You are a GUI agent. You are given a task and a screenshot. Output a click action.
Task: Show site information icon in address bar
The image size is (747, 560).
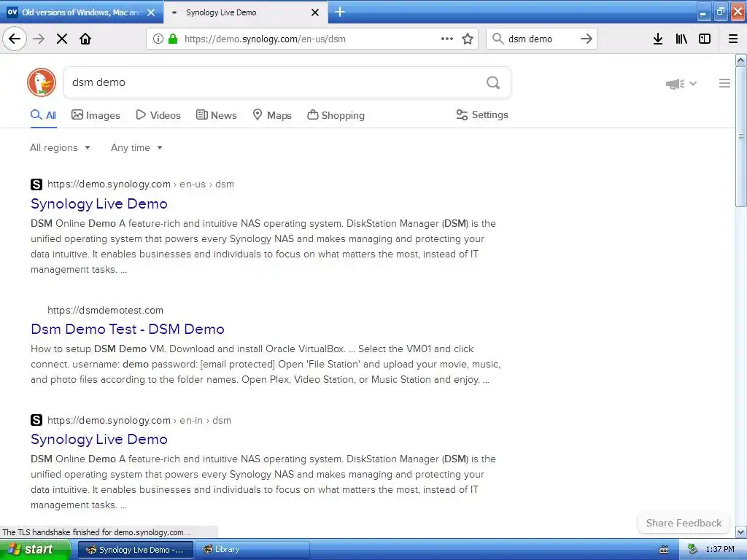(x=158, y=39)
